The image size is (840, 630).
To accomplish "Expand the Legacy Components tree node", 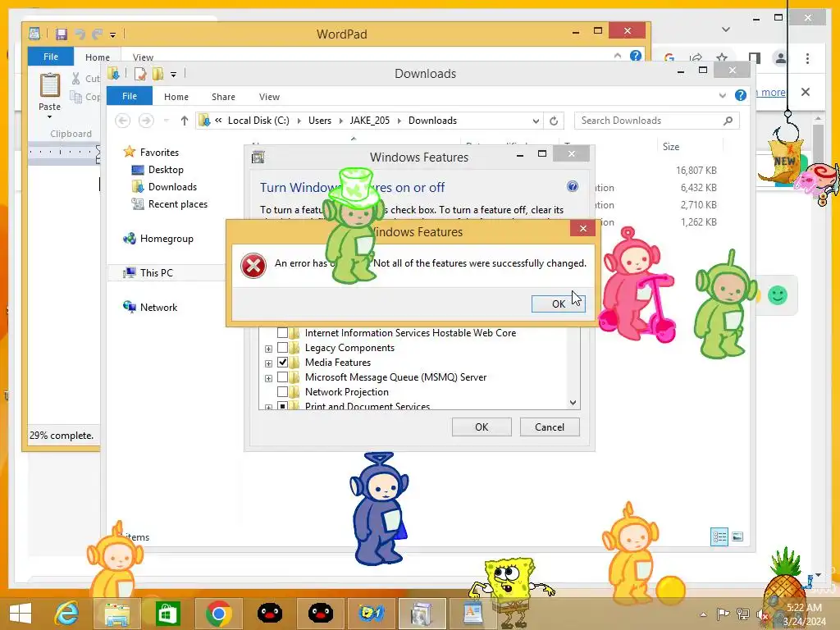I will tap(268, 349).
